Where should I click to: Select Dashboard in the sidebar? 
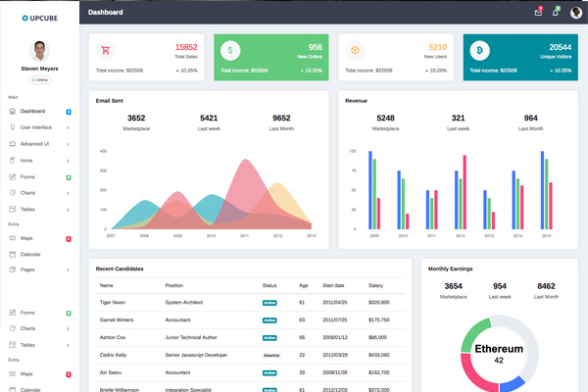32,112
